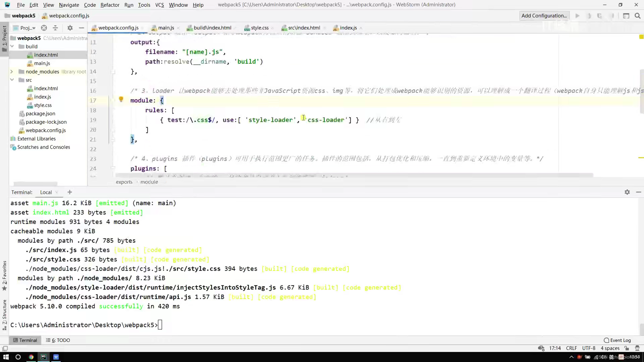The image size is (644, 362).
Task: Open the Cortana search circle
Action: click(x=18, y=357)
